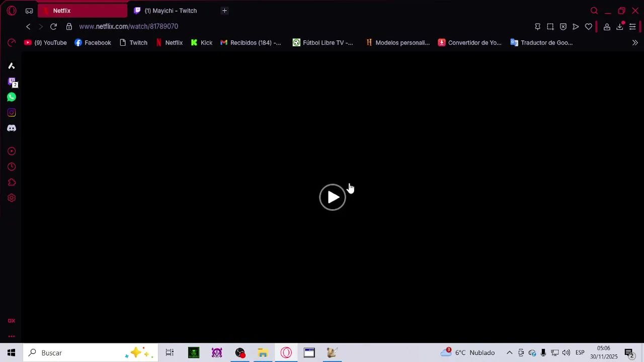The height and width of the screenshot is (362, 644).
Task: Open Discord in the sidebar
Action: point(12,128)
